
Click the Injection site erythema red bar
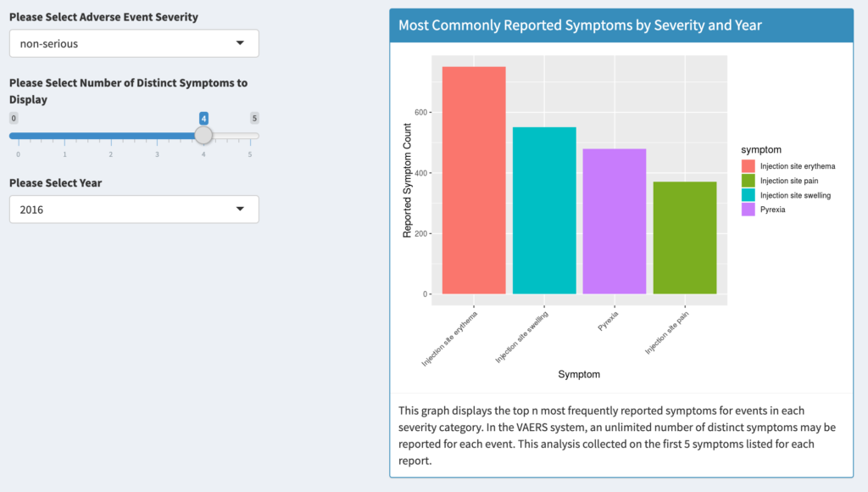tap(474, 180)
